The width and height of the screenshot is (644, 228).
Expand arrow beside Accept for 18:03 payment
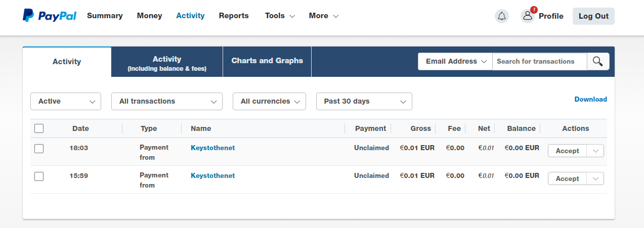[595, 151]
